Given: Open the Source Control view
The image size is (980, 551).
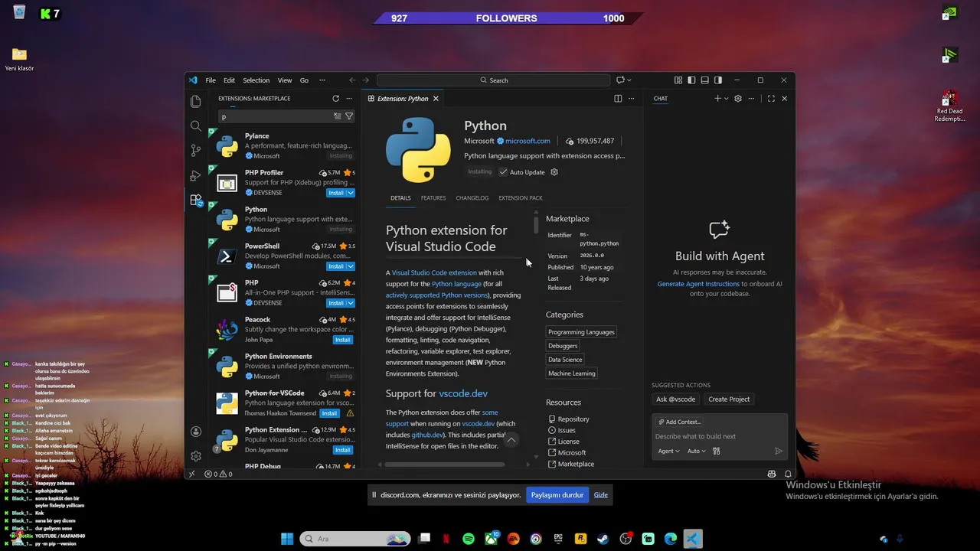Looking at the screenshot, I should (x=196, y=151).
